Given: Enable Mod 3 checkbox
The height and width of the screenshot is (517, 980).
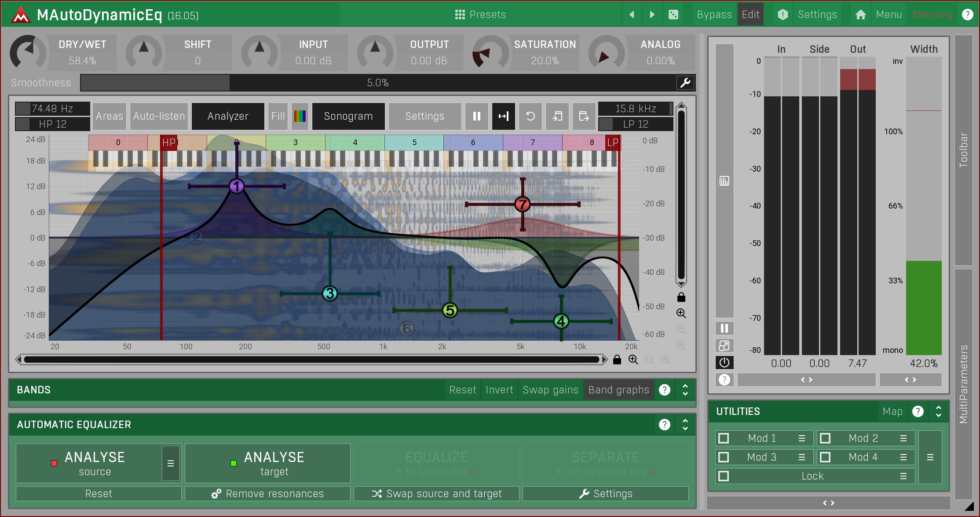Looking at the screenshot, I should (724, 457).
